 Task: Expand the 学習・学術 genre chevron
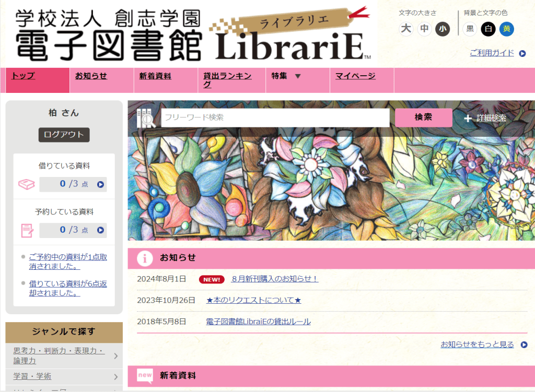click(x=115, y=377)
